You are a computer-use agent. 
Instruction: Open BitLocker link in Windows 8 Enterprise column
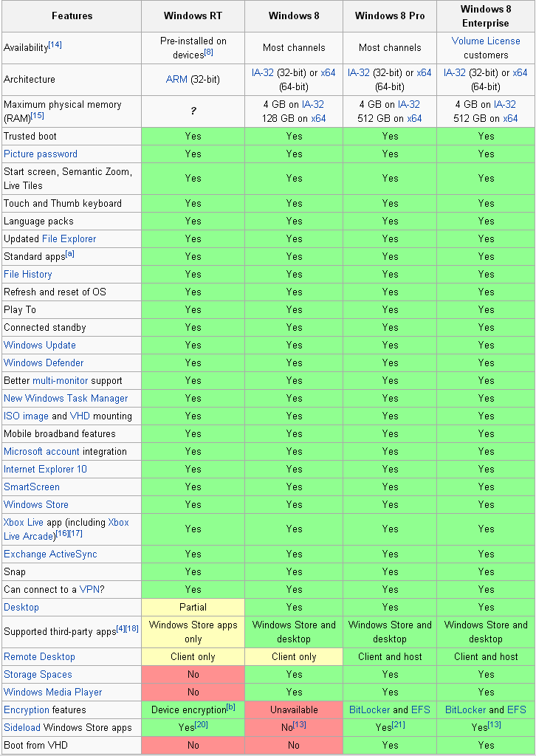[466, 709]
